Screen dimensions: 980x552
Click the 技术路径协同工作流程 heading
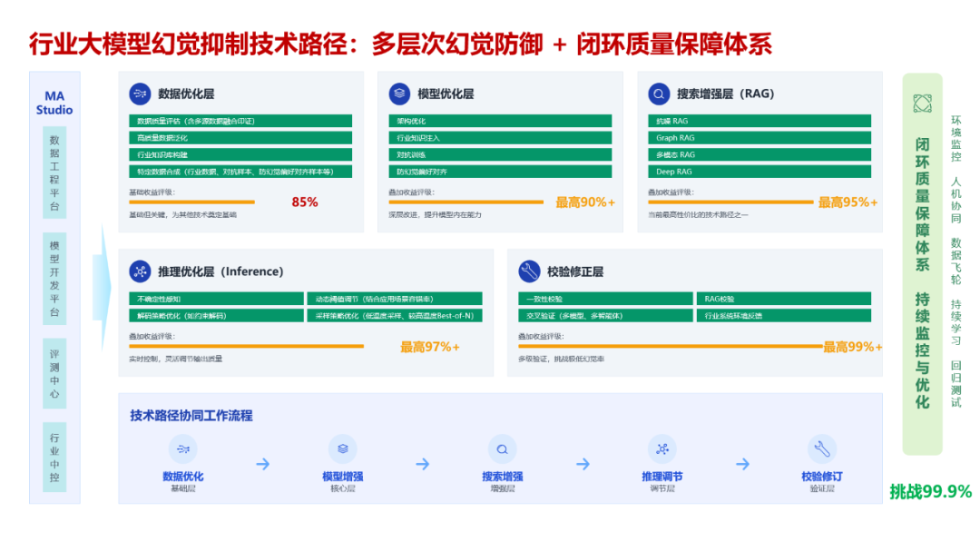(191, 416)
